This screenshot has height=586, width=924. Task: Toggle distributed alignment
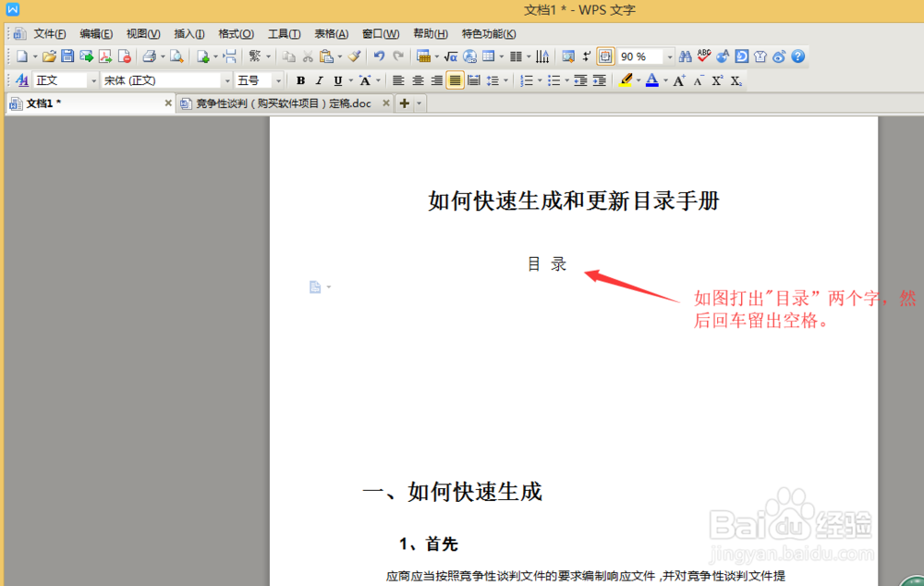474,80
